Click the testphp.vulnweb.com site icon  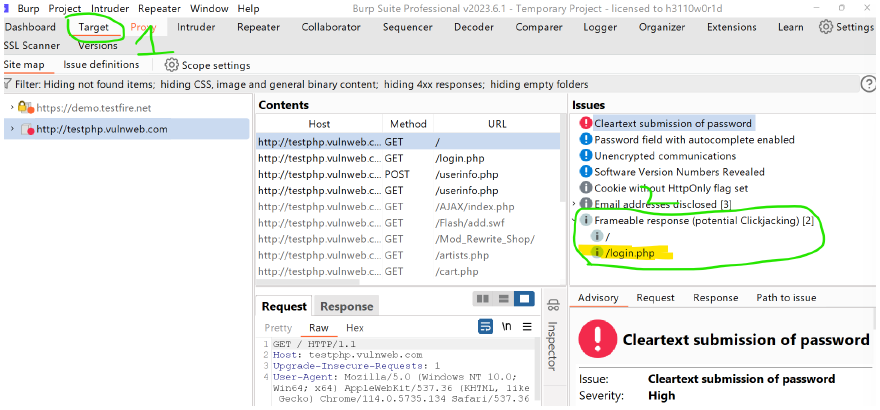pyautogui.click(x=28, y=130)
